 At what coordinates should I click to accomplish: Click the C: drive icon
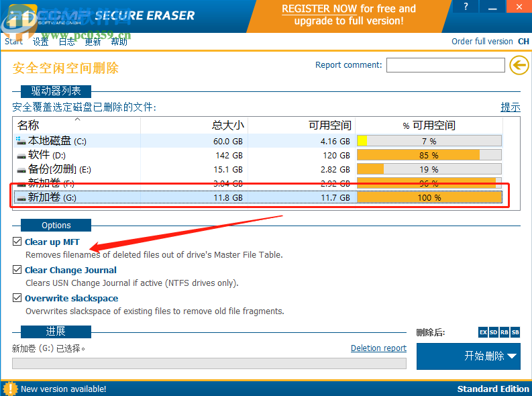[21, 140]
